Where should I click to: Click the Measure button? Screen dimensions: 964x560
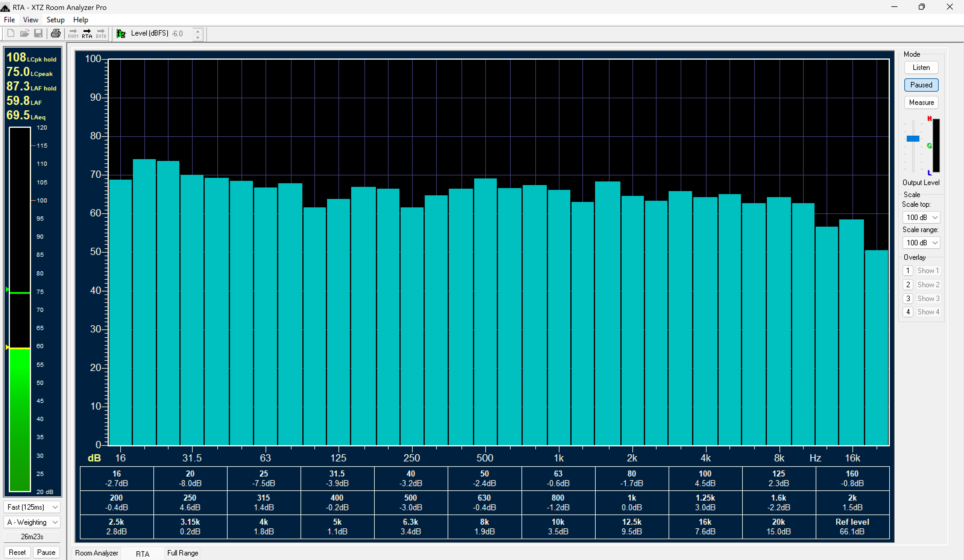[x=921, y=102]
